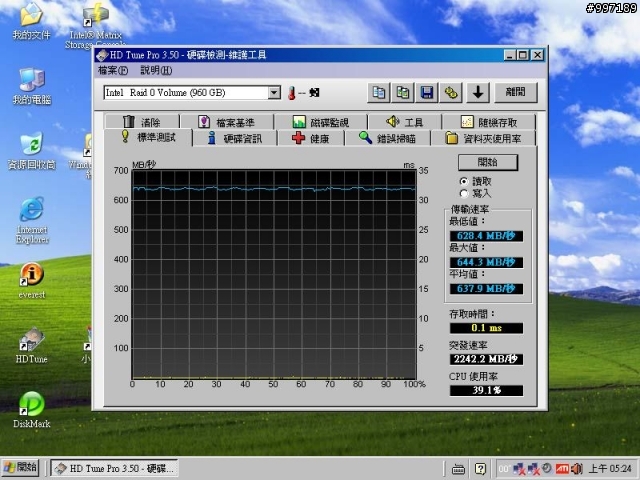Select 我的電腦 desktop icon
This screenshot has width=640, height=480.
coord(31,87)
